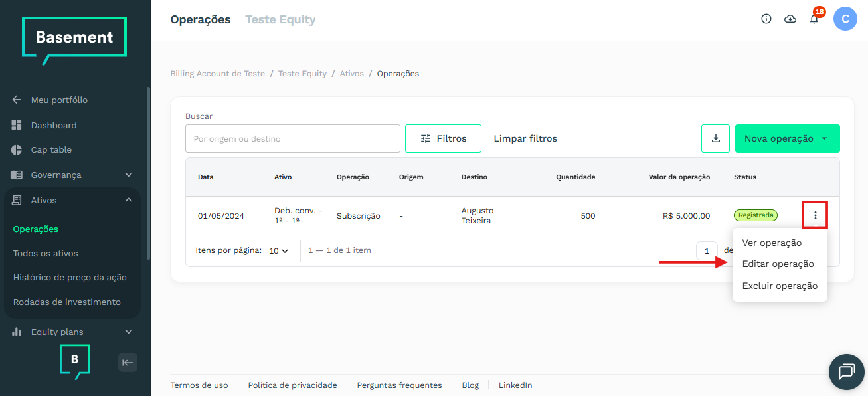Click the export download icon button
This screenshot has height=396, width=868.
click(x=716, y=138)
